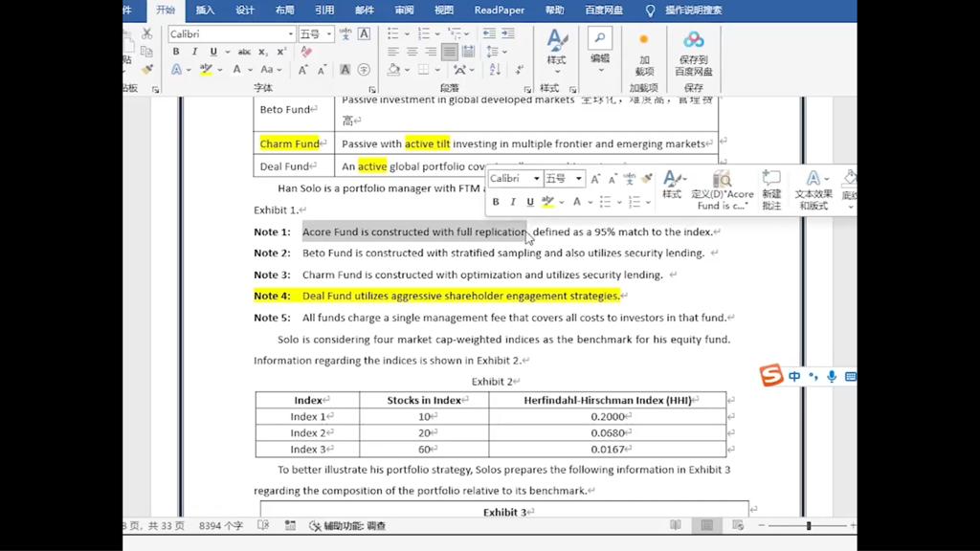The image size is (980, 551).
Task: Toggle Italic in the ribbon
Action: [194, 52]
